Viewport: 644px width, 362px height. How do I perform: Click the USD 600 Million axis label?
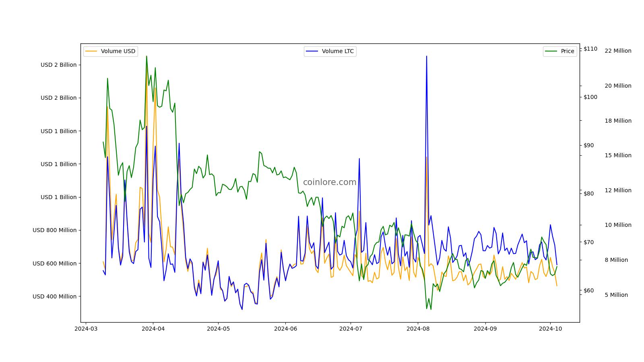54,263
